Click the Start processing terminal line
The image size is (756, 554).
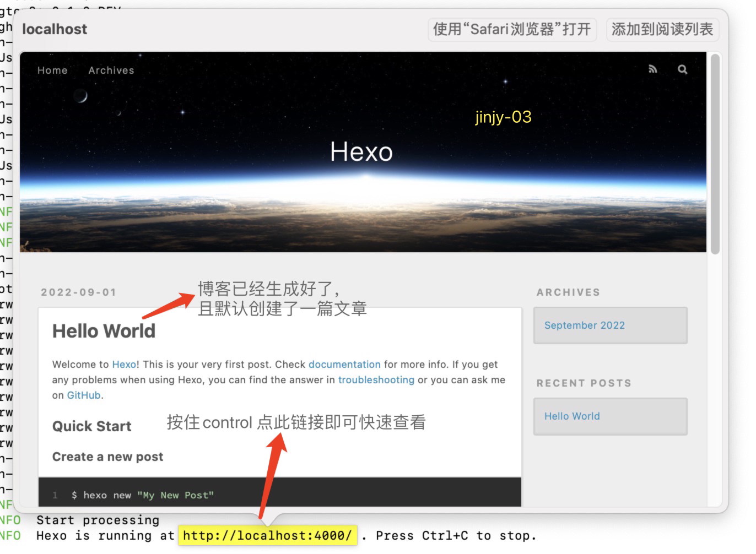98,520
